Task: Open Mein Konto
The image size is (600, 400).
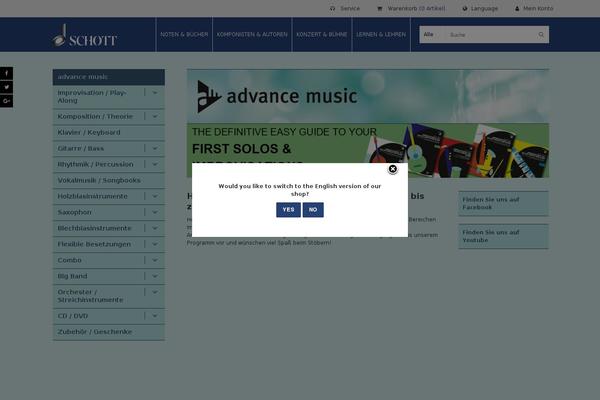Action: pyautogui.click(x=538, y=8)
